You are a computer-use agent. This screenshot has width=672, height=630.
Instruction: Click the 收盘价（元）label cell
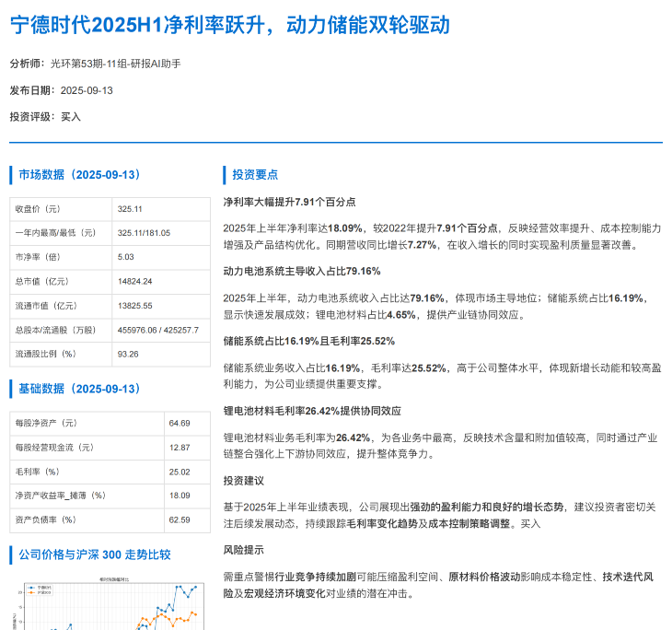pyautogui.click(x=61, y=209)
